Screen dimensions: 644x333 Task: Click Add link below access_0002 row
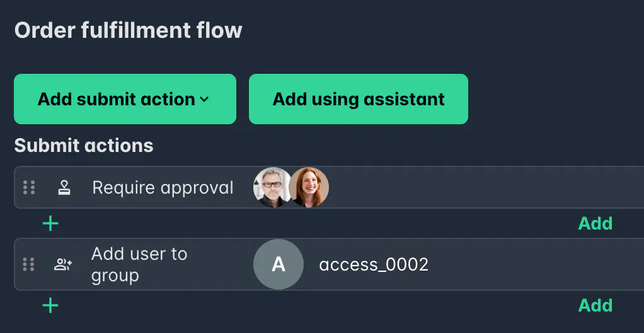point(595,305)
